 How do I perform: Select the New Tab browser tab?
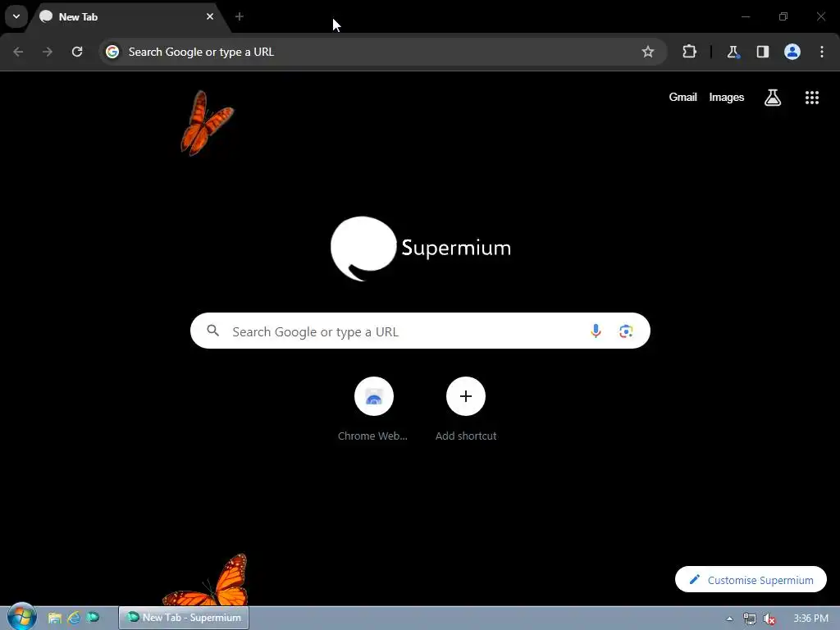129,17
